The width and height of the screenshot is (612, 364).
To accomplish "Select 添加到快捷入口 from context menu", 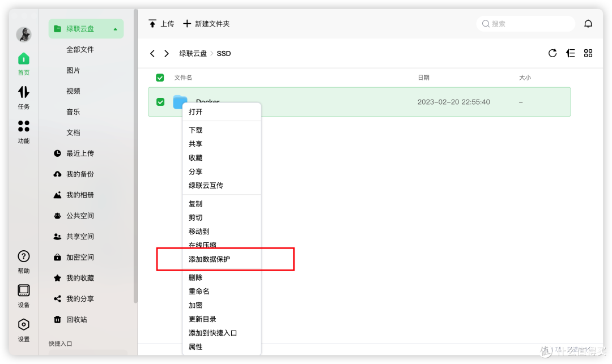I will 222,333.
